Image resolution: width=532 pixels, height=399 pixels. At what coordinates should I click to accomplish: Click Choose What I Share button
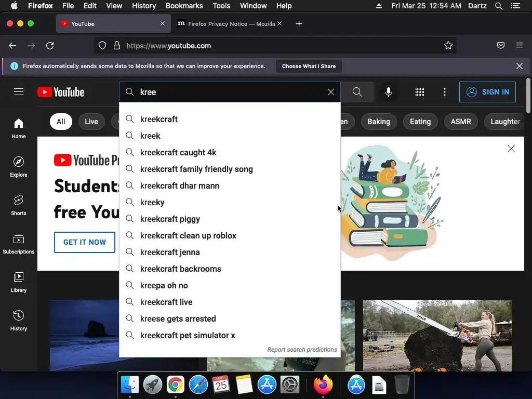point(309,66)
